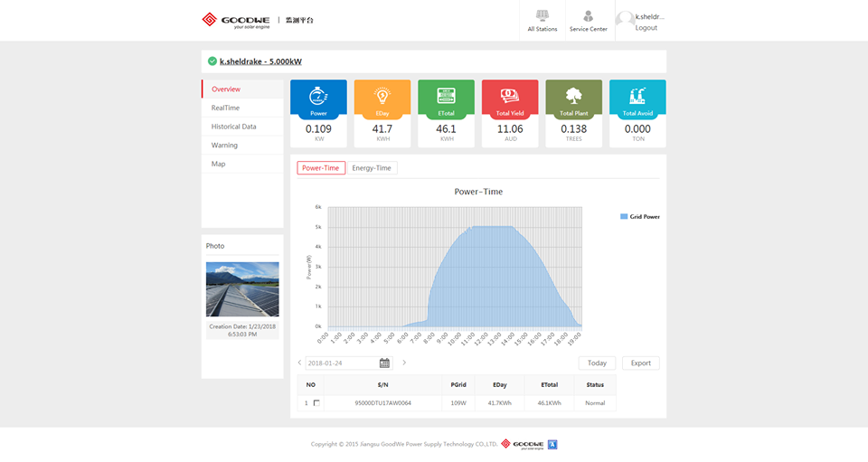Click the EDay lightbulb icon tile
The width and height of the screenshot is (868, 462).
[x=382, y=96]
